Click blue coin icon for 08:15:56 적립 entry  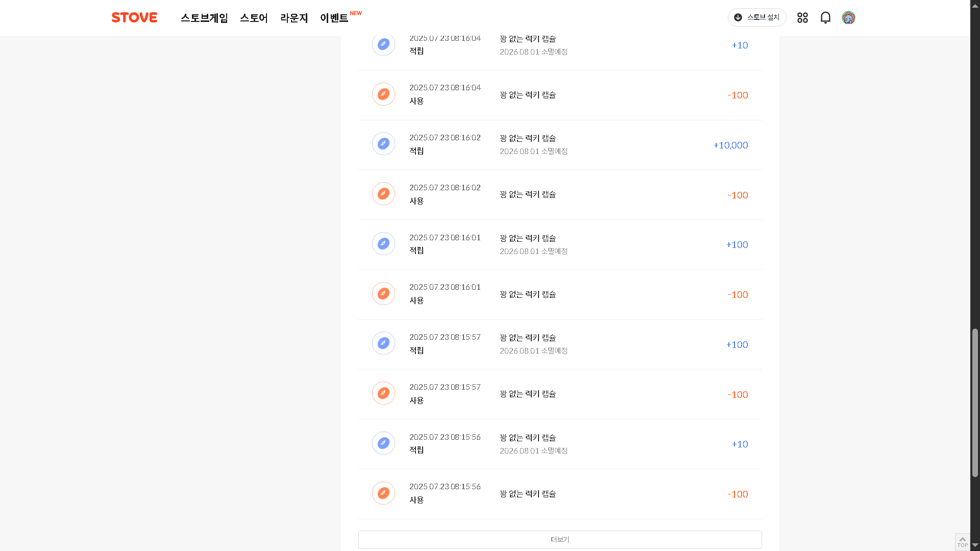[383, 443]
